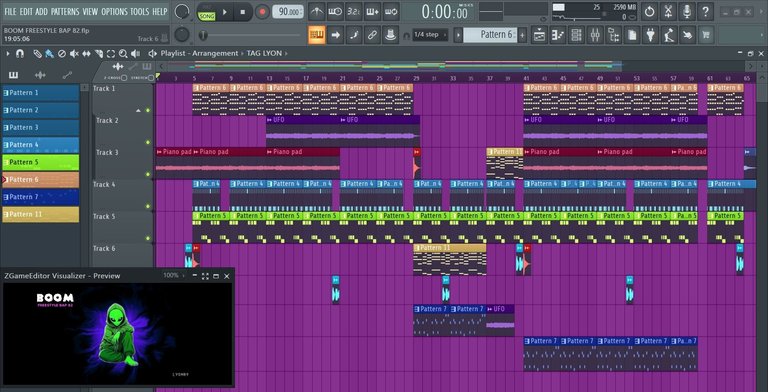Open the TOOLS menu

coord(140,11)
